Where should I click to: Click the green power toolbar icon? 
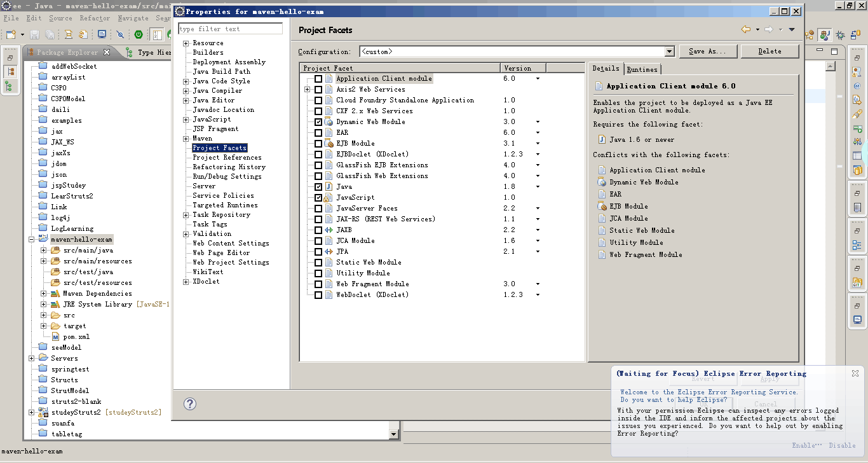(x=138, y=34)
